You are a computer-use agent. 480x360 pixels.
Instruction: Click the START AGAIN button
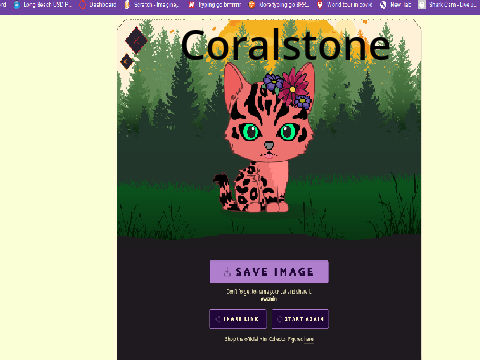pyautogui.click(x=300, y=319)
